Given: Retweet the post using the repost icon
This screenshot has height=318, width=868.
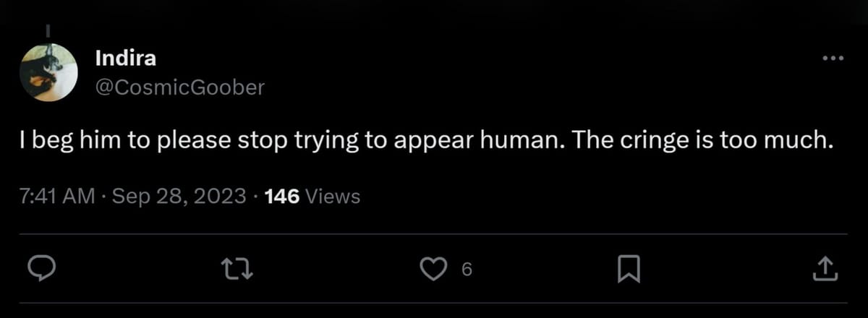Looking at the screenshot, I should [x=238, y=270].
